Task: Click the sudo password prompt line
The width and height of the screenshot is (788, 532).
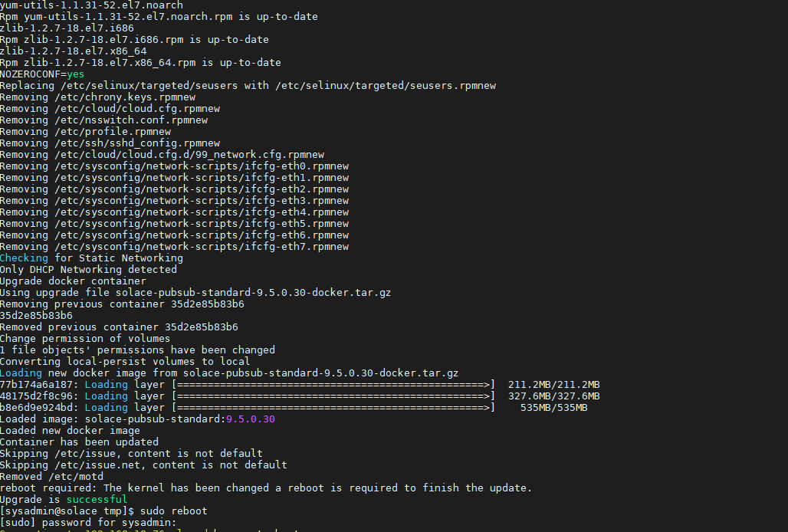Action: point(88,522)
